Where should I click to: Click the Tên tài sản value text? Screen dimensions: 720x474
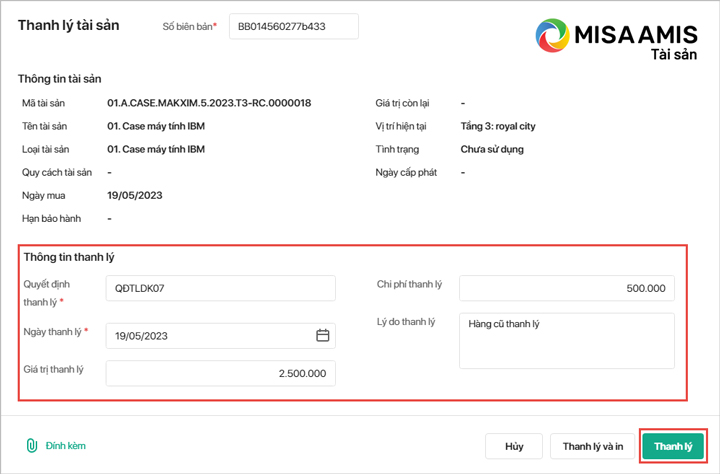pos(156,126)
